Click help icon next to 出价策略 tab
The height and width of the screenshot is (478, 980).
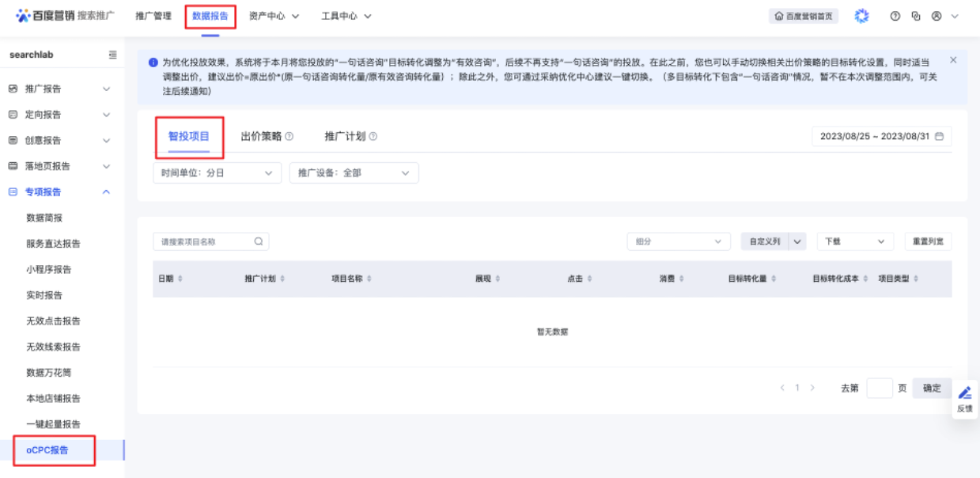point(289,137)
